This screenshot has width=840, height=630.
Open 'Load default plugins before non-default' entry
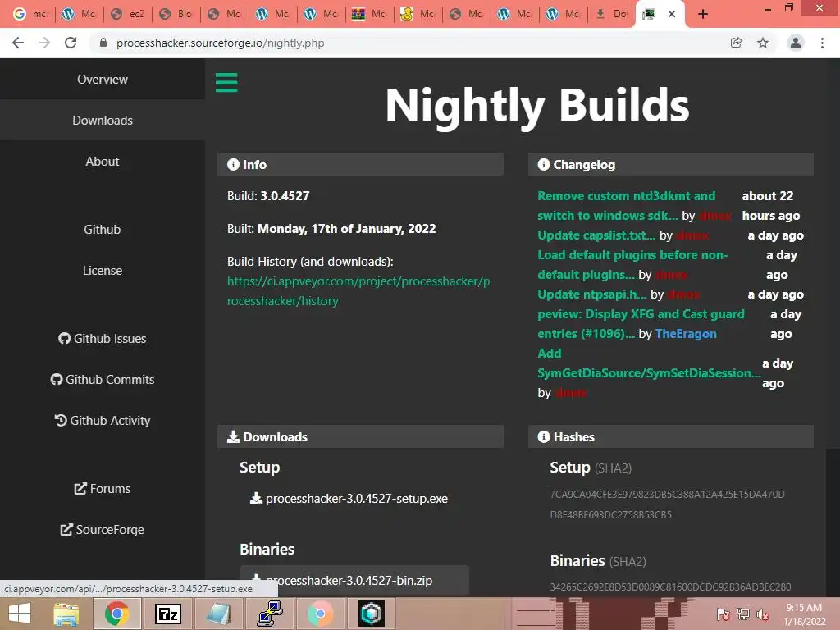(632, 265)
